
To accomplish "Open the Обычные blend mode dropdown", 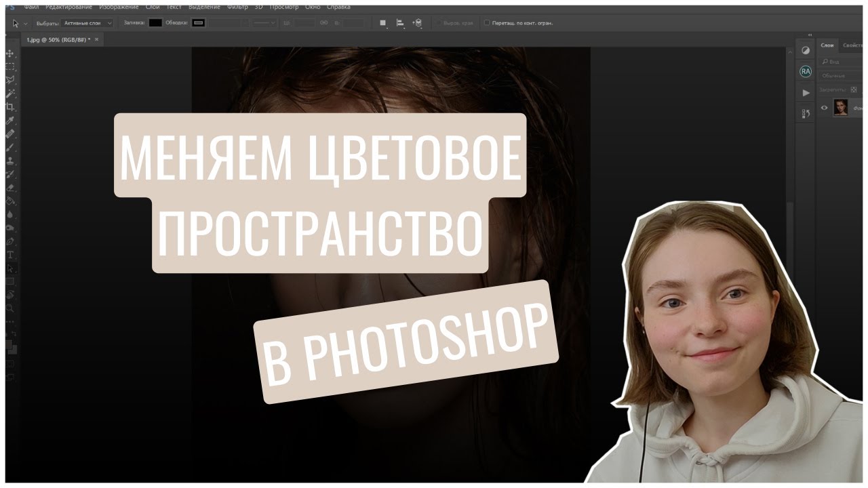I will [x=840, y=76].
